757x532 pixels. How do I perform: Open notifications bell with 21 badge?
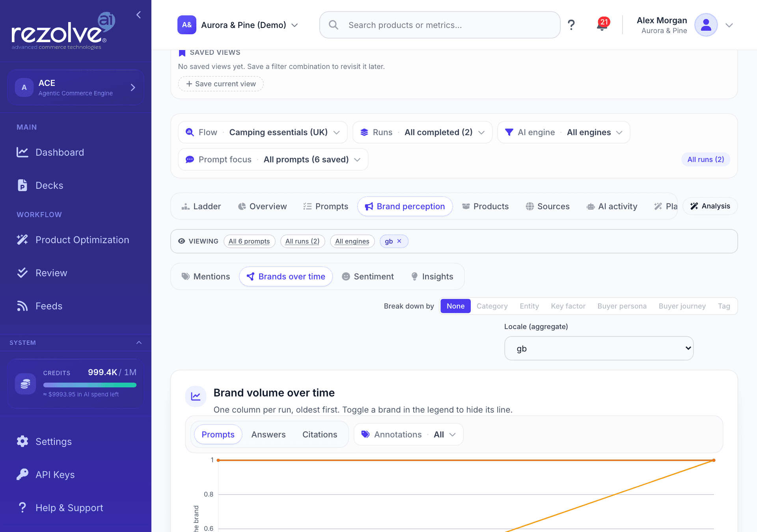[602, 24]
